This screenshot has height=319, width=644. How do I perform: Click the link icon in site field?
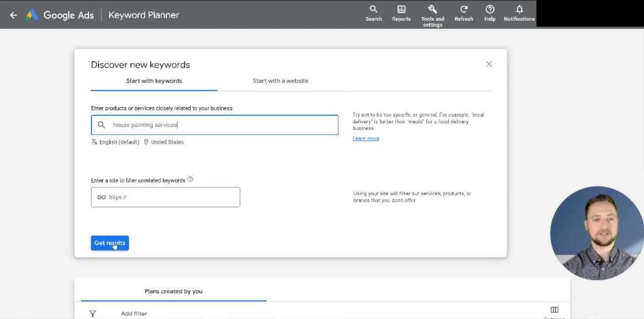(x=101, y=197)
